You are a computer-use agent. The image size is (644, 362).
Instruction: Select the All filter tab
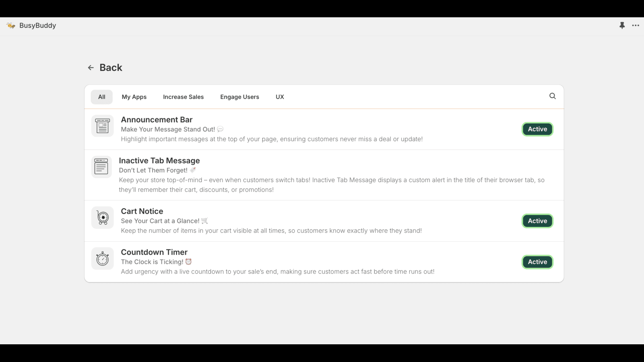pos(101,97)
